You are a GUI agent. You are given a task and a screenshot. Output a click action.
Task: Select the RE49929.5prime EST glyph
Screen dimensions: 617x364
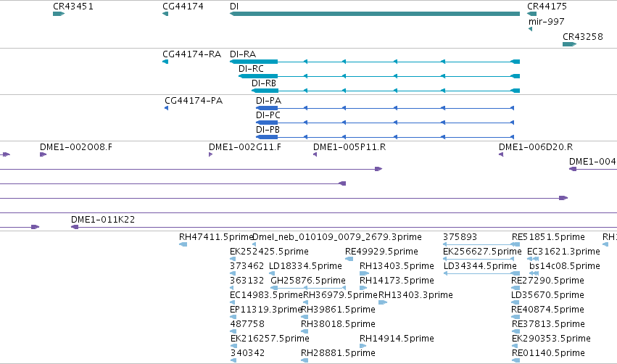[349, 259]
